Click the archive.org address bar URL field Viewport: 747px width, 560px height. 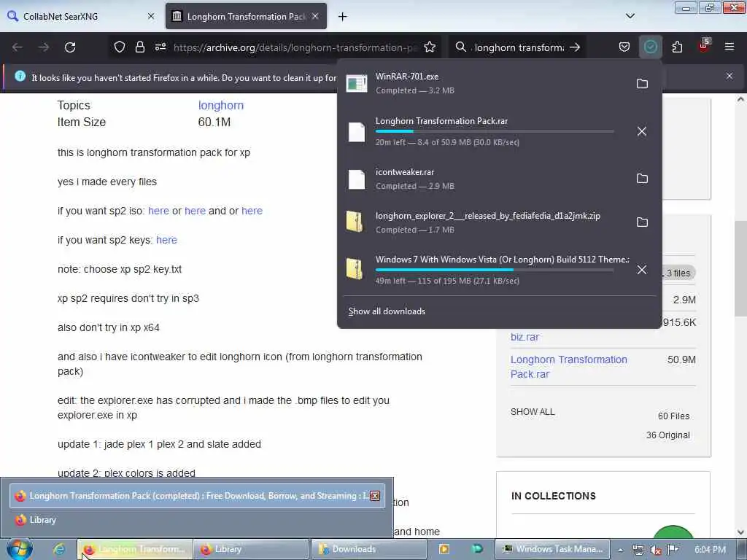295,47
